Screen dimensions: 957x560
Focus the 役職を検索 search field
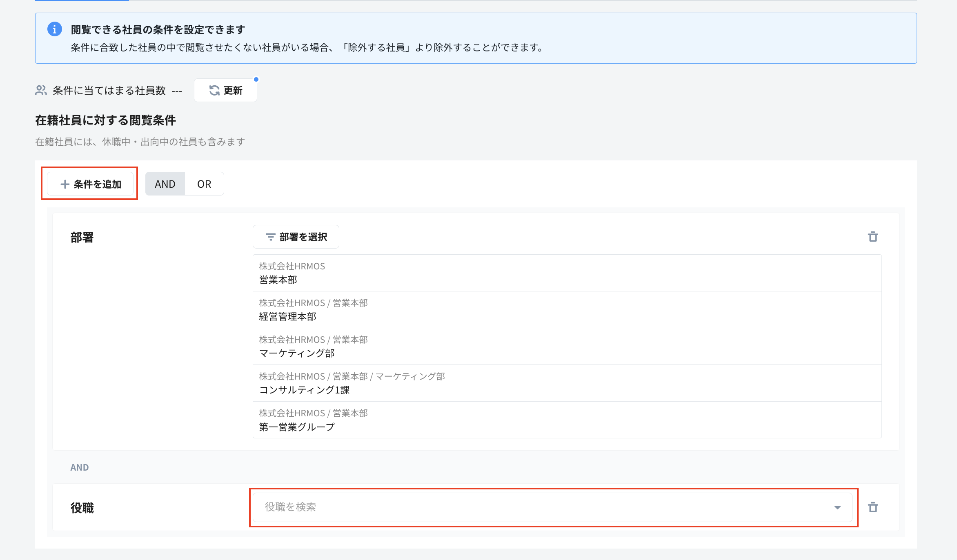[x=531, y=507]
